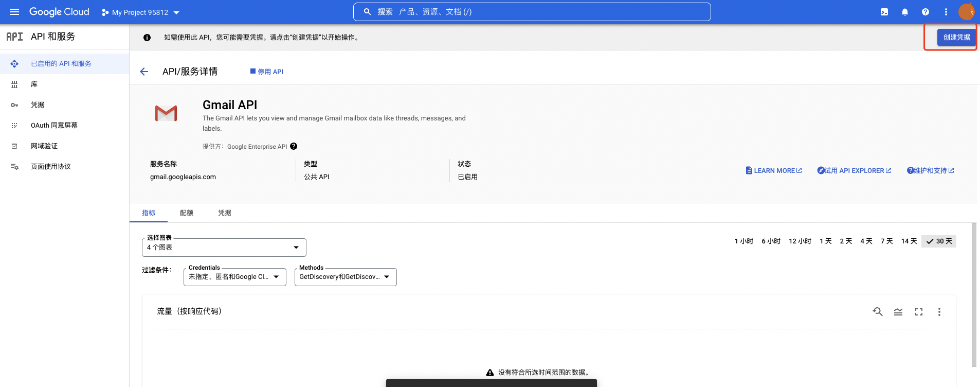Open 凭据 in the left sidebar
Image resolution: width=980 pixels, height=387 pixels.
(38, 105)
